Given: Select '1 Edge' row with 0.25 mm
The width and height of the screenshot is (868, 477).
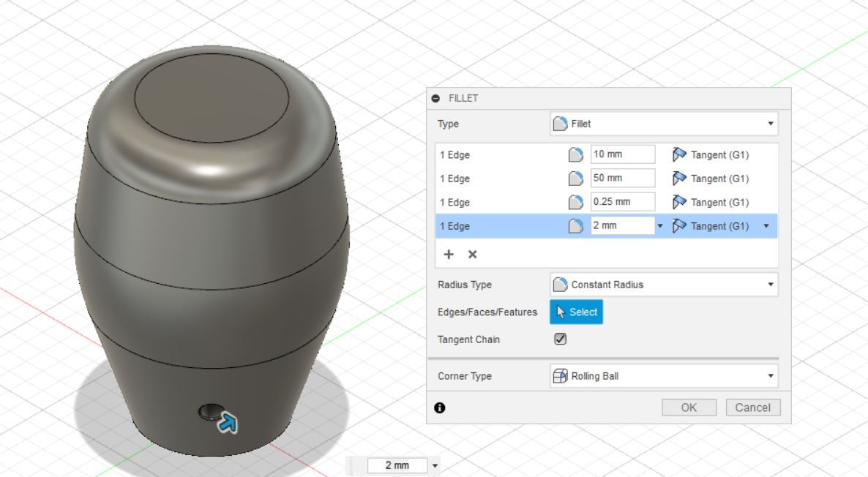Looking at the screenshot, I should coord(606,202).
